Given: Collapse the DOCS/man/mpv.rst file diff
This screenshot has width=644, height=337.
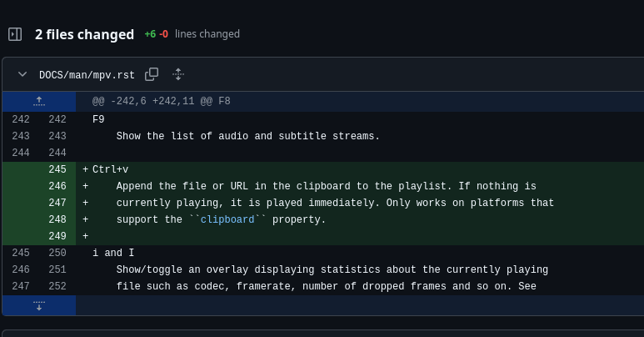Looking at the screenshot, I should coord(22,74).
